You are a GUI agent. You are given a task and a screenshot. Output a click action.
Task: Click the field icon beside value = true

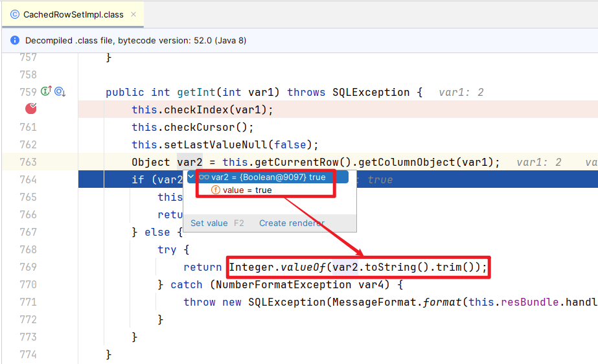216,190
